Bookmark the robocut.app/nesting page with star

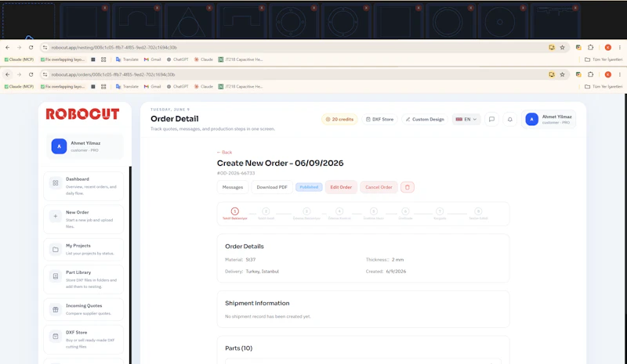[x=562, y=47]
